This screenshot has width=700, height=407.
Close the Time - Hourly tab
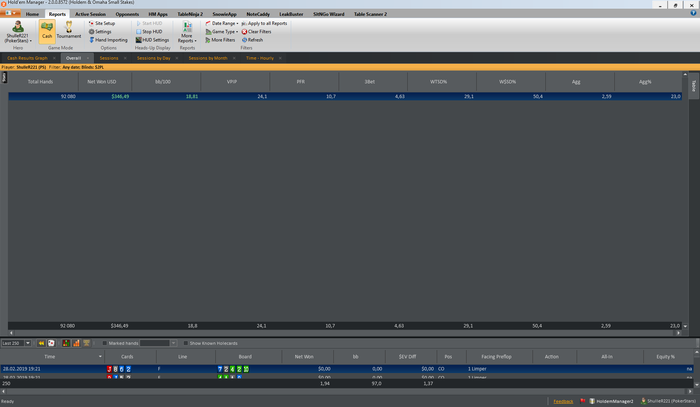pos(280,58)
